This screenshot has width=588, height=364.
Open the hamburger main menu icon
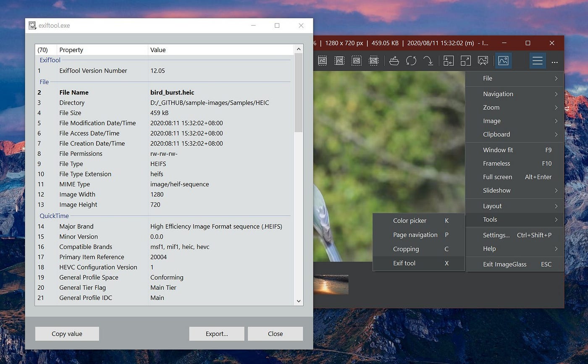(x=538, y=61)
